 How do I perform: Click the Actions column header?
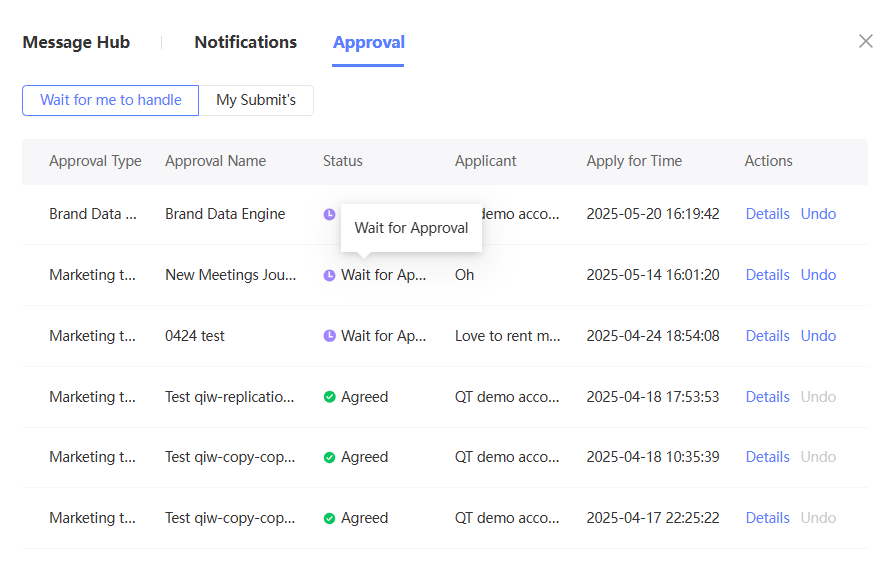769,161
